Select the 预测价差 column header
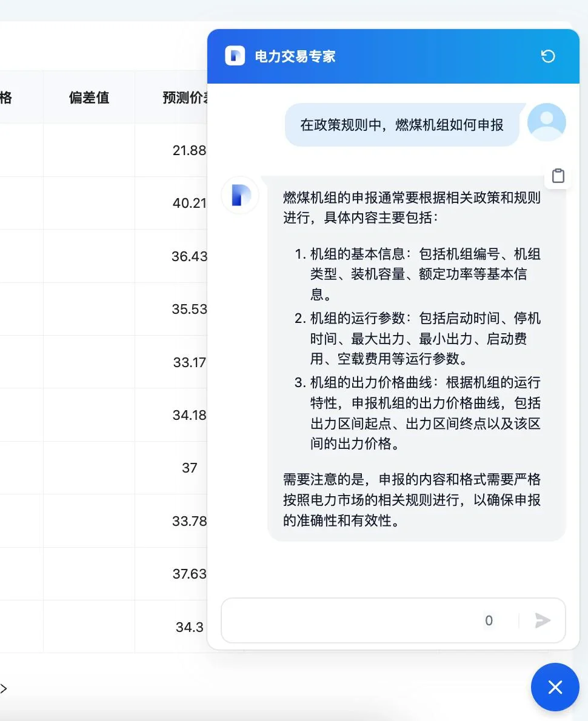The image size is (588, 721). [x=185, y=97]
